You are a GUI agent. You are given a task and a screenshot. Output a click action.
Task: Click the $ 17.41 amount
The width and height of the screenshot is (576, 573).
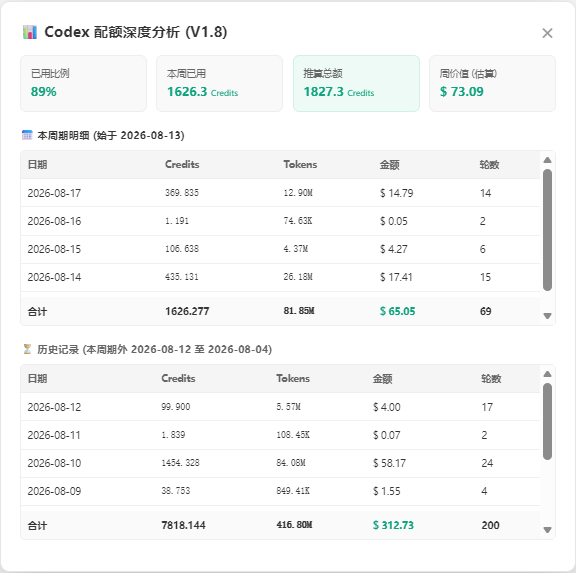click(396, 277)
